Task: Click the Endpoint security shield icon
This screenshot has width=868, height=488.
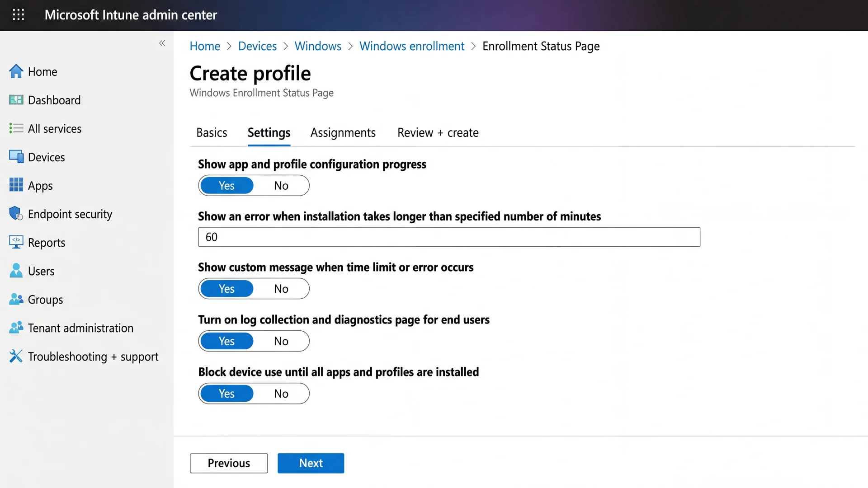Action: point(16,214)
